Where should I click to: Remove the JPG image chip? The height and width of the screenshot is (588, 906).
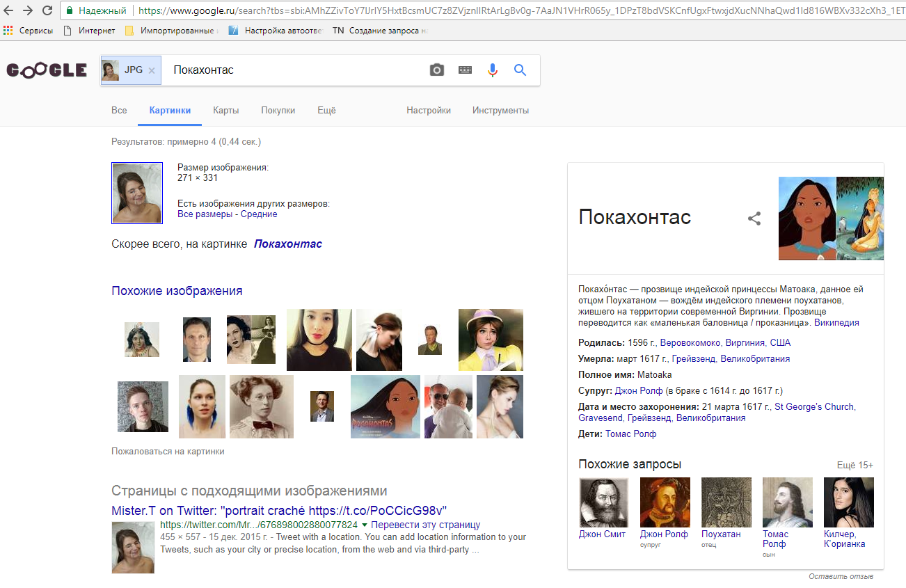pyautogui.click(x=152, y=70)
